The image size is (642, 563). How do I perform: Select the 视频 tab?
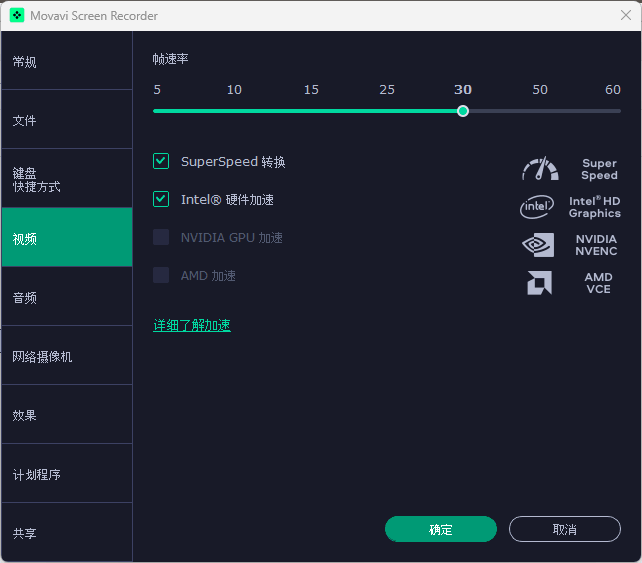pyautogui.click(x=67, y=237)
